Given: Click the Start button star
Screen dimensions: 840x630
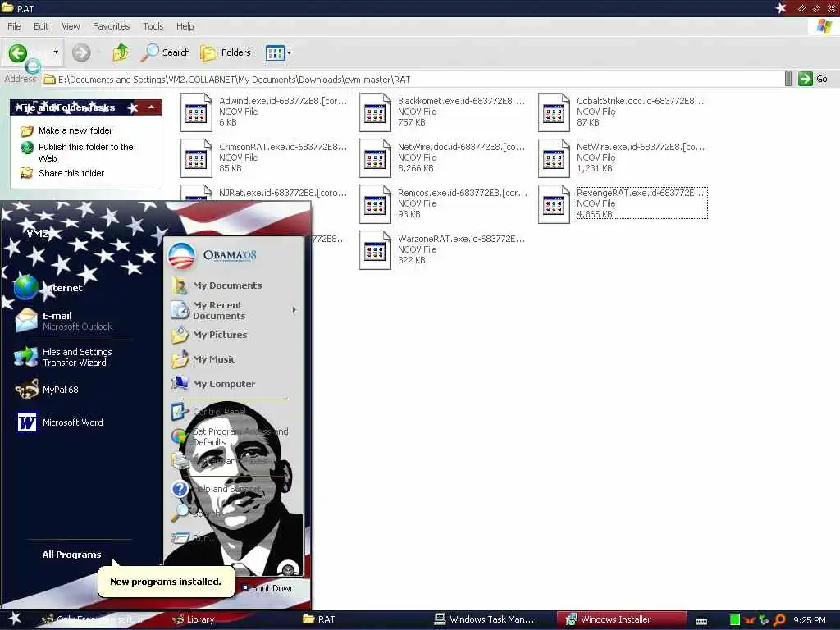Looking at the screenshot, I should [x=15, y=619].
